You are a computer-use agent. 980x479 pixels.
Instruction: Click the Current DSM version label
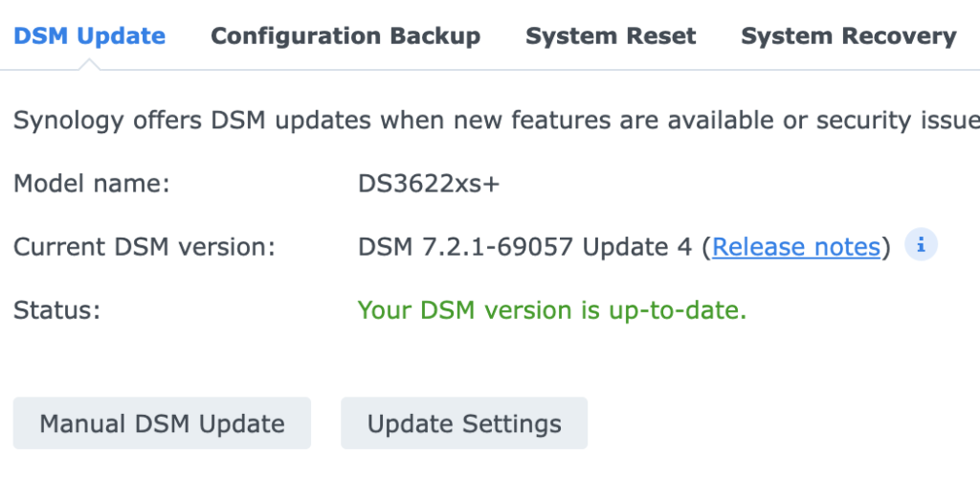145,247
